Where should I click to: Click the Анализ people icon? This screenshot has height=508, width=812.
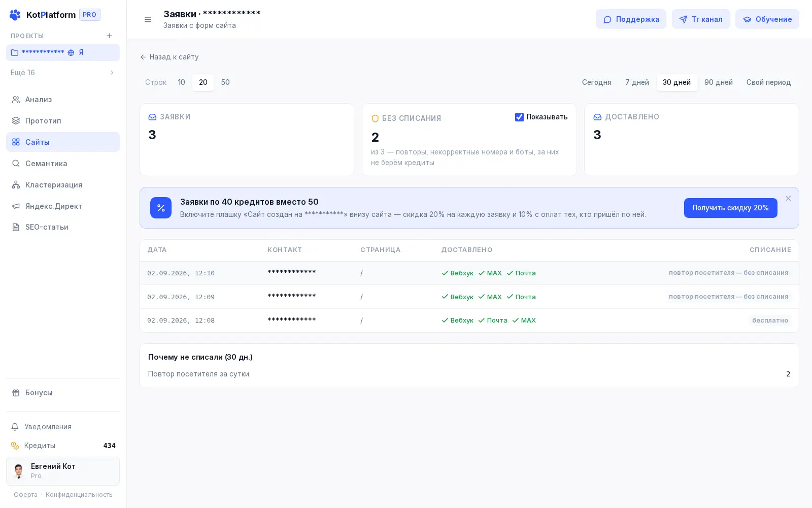(16, 100)
